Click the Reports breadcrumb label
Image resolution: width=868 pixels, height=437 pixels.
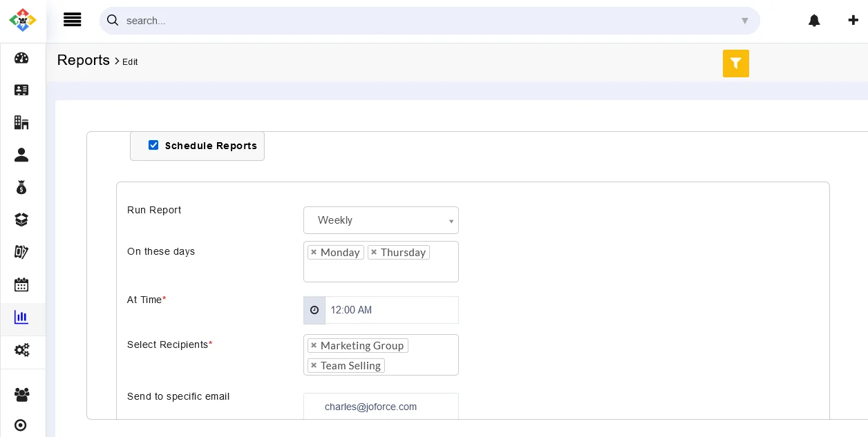(x=84, y=60)
